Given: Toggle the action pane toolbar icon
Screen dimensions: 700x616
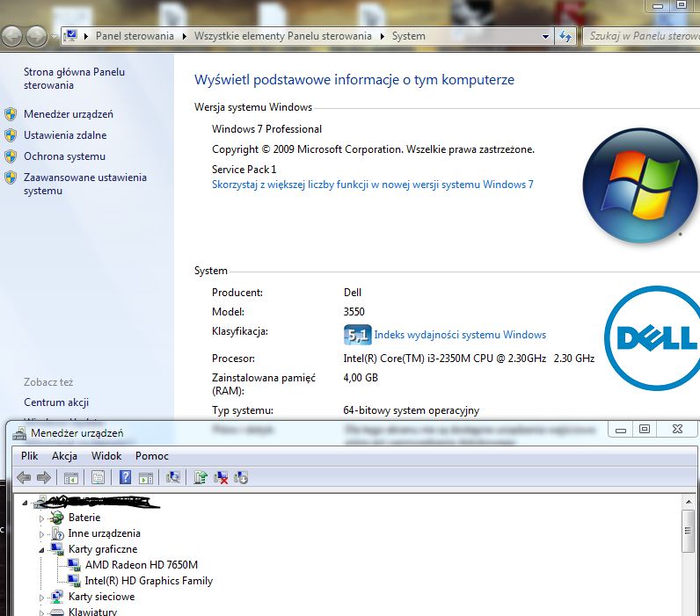Looking at the screenshot, I should (x=146, y=478).
